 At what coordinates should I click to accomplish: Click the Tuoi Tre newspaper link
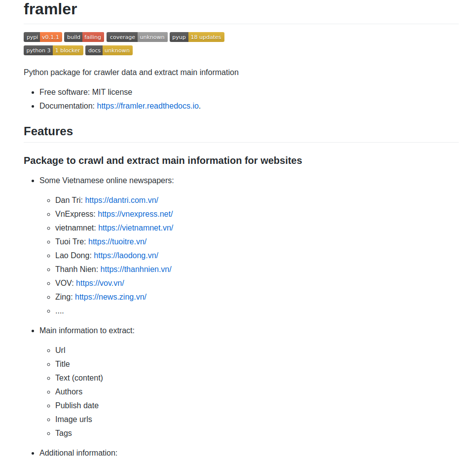coord(117,241)
